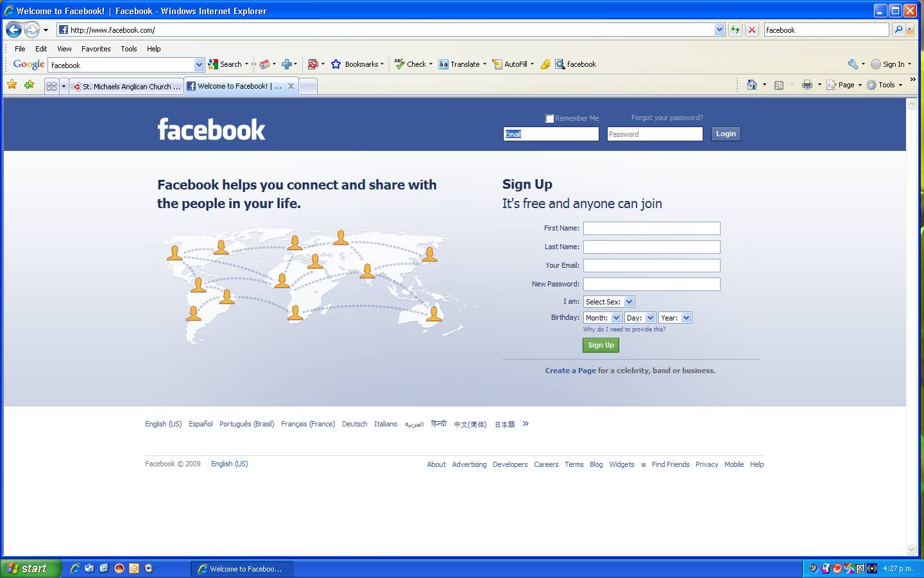Open the Google Toolbar search box dropdown
924x578 pixels.
199,65
